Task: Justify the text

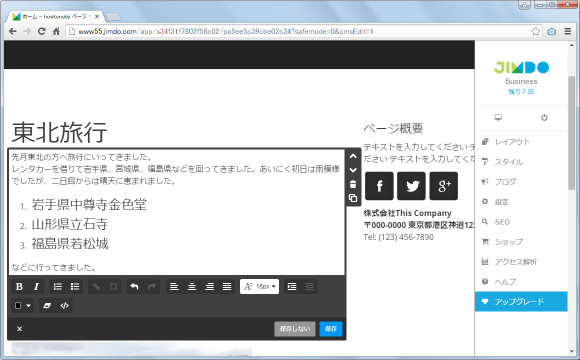Action: tap(227, 287)
